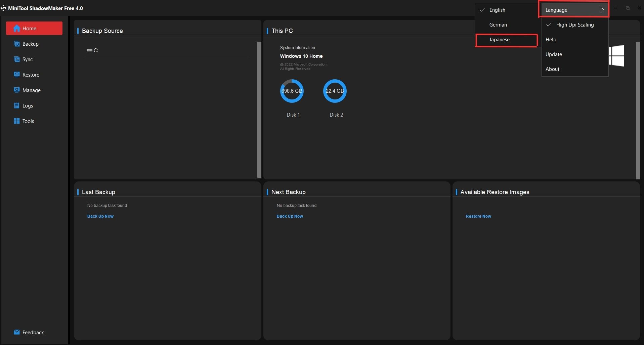This screenshot has height=345, width=644.
Task: Expand the Language submenu arrow
Action: tap(602, 10)
